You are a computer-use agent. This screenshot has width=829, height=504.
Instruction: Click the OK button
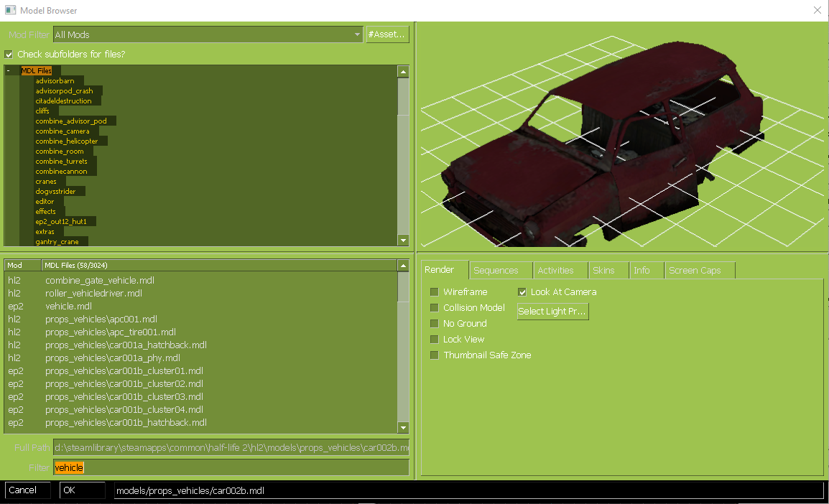click(82, 490)
